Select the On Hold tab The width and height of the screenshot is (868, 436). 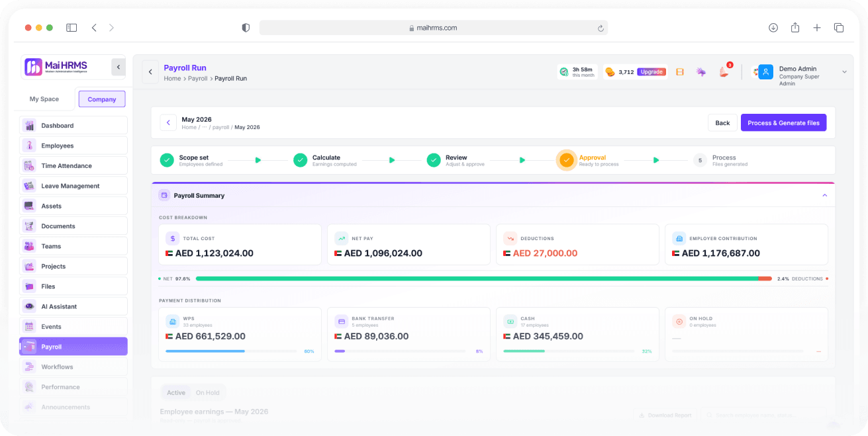pyautogui.click(x=209, y=392)
